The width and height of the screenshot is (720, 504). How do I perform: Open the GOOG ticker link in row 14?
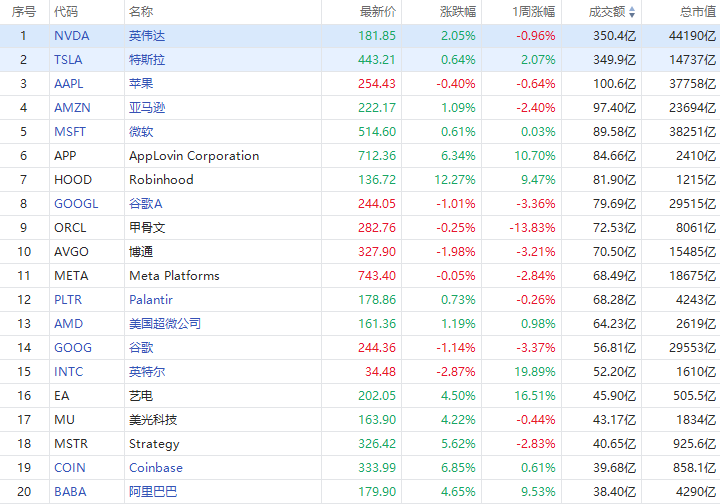[73, 348]
